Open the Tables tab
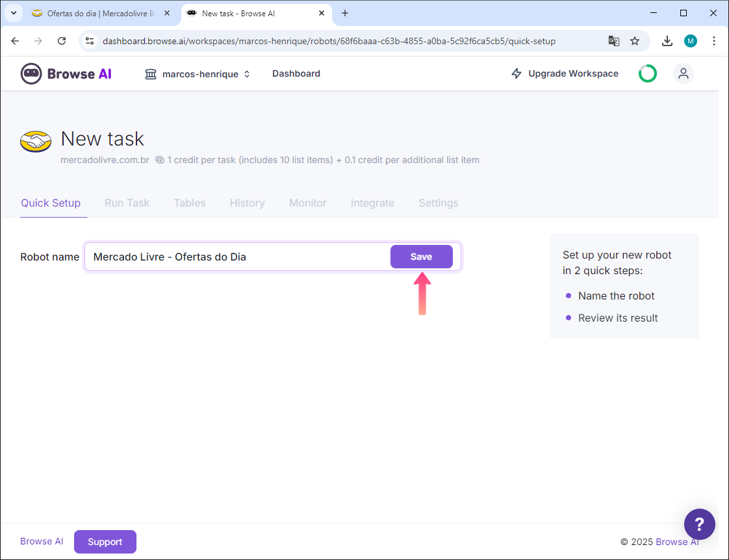Screen dimensions: 729x560 pos(190,203)
